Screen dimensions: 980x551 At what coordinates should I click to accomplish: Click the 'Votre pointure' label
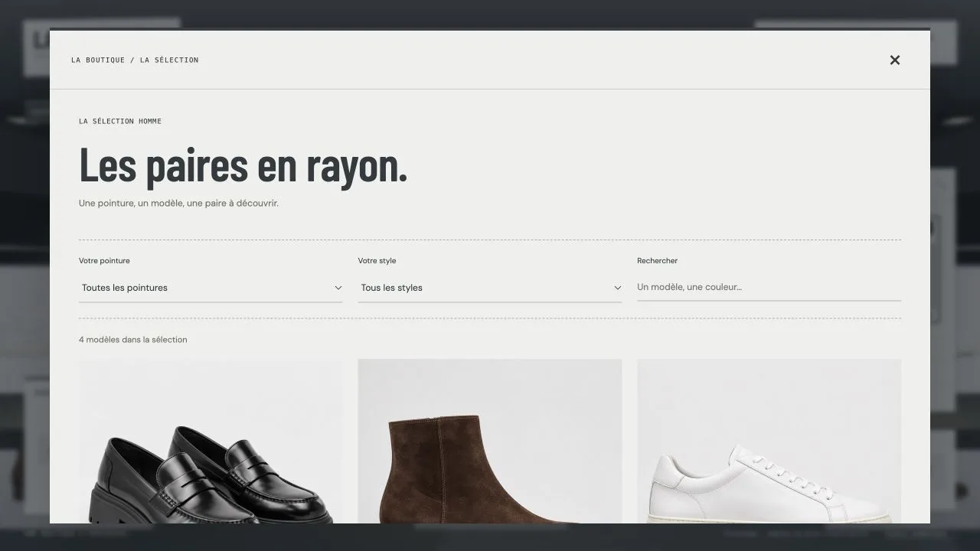[x=104, y=261]
